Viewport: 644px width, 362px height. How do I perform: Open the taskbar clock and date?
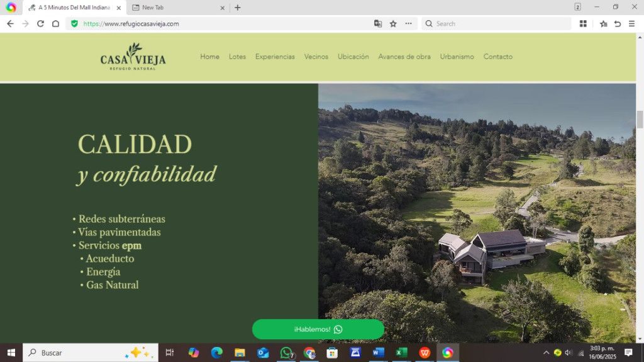602,353
